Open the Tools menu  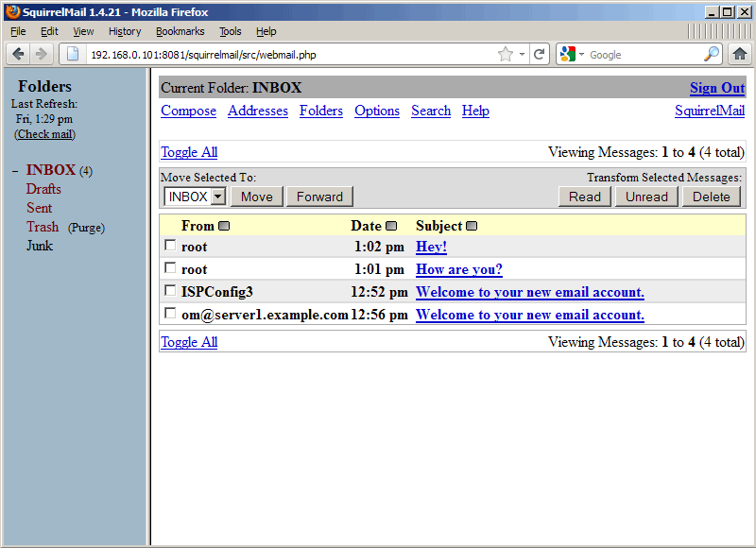pos(231,31)
